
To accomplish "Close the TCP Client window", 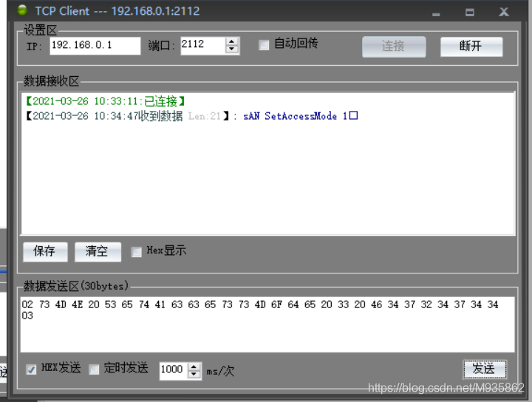I will (504, 13).
